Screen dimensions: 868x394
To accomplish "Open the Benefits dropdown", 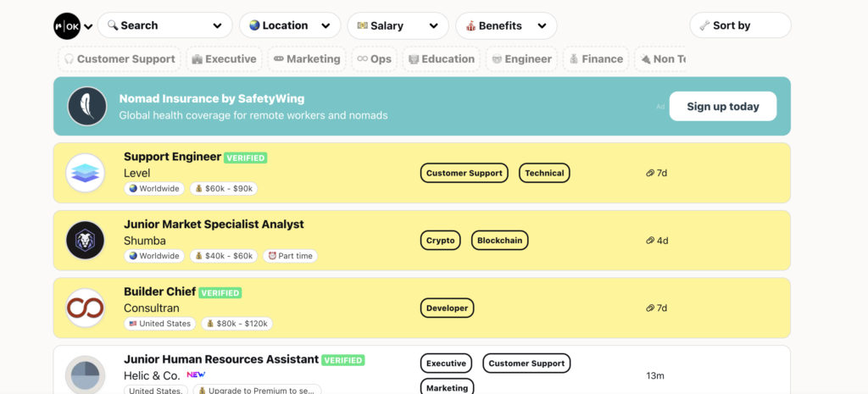I will pyautogui.click(x=507, y=25).
